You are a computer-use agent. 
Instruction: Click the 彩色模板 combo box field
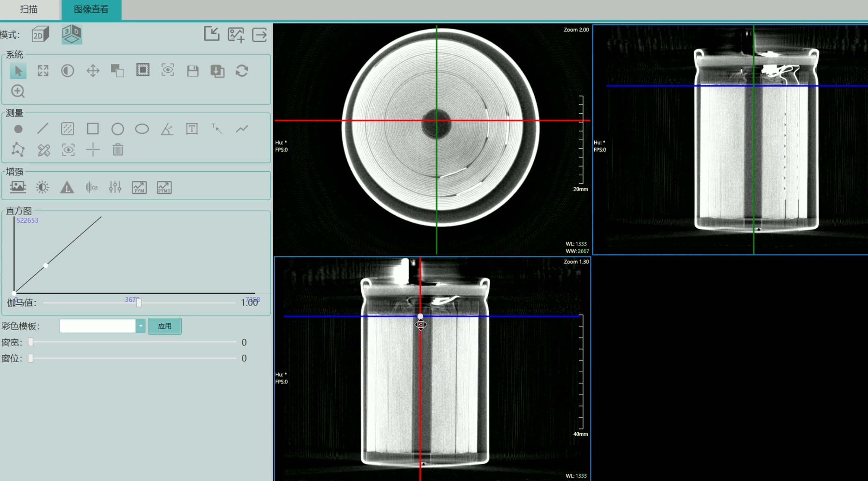(x=97, y=326)
